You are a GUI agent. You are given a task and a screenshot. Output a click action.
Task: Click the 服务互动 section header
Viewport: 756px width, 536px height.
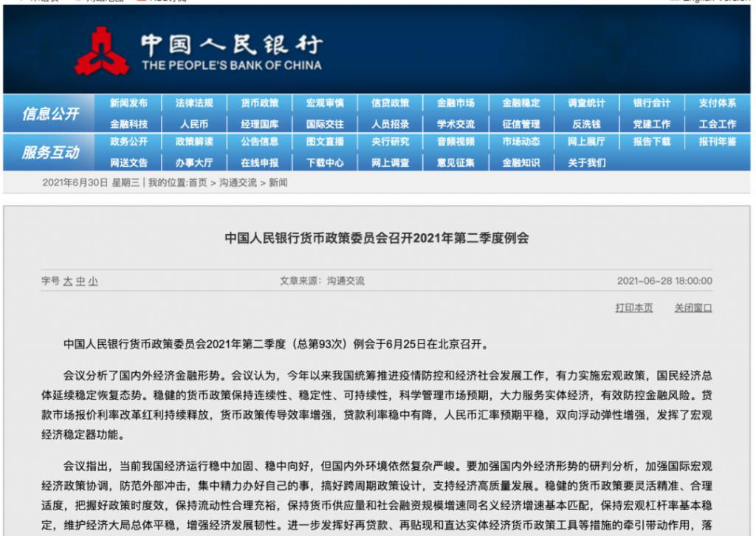[x=50, y=152]
